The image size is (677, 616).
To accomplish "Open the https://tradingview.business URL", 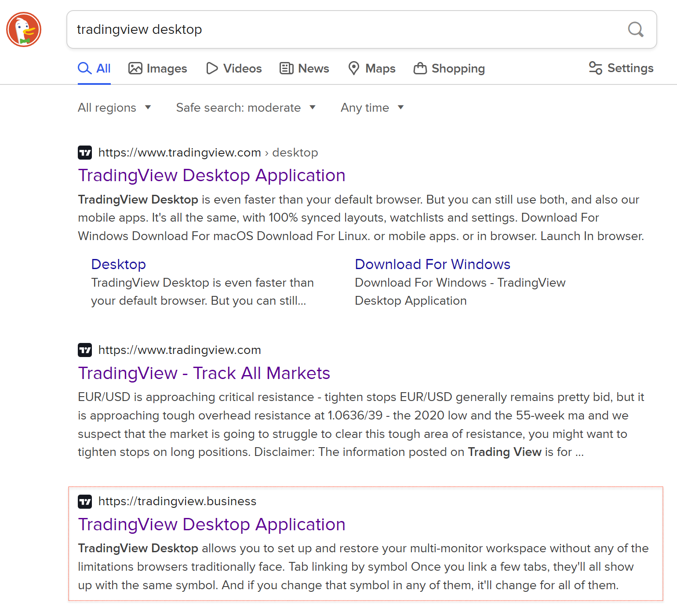I will click(177, 501).
